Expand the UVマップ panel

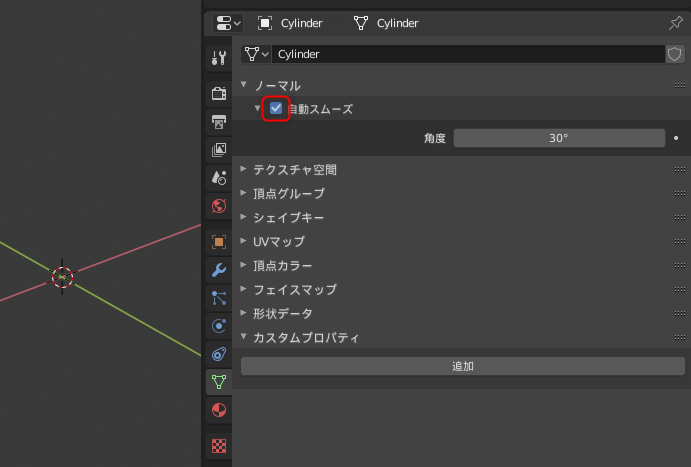coord(243,241)
